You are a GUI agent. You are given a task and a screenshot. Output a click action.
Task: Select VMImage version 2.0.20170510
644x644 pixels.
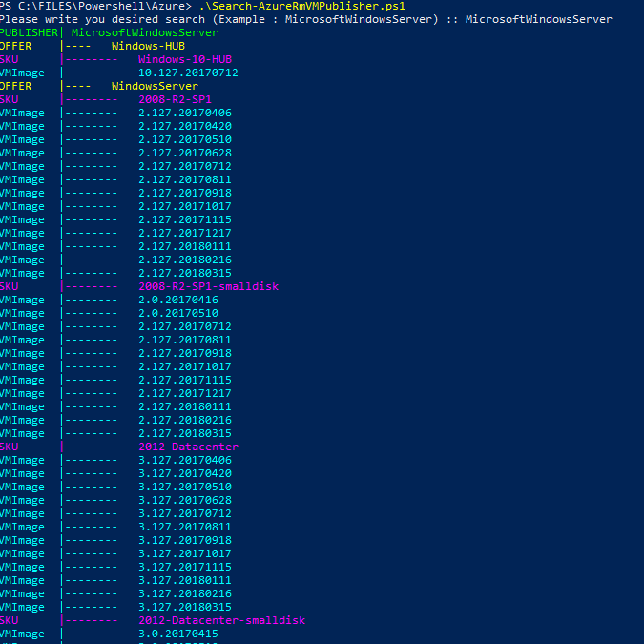178,313
